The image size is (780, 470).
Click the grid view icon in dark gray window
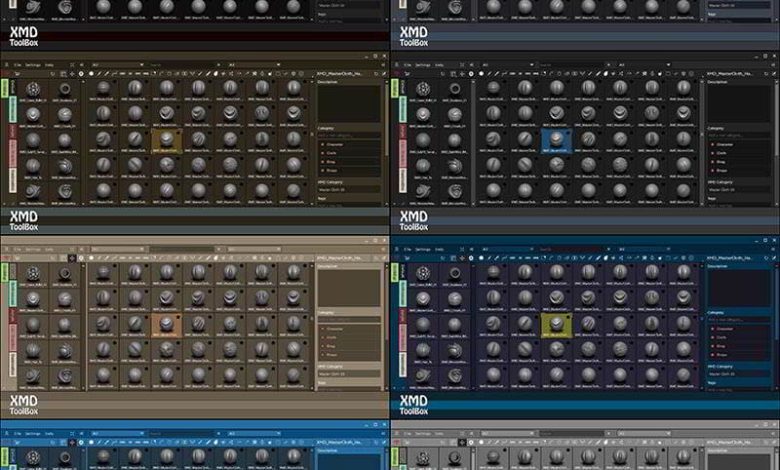coord(453,74)
